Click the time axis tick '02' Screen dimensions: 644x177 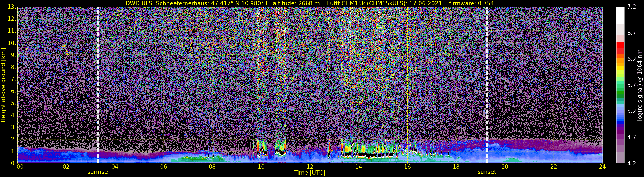point(66,167)
